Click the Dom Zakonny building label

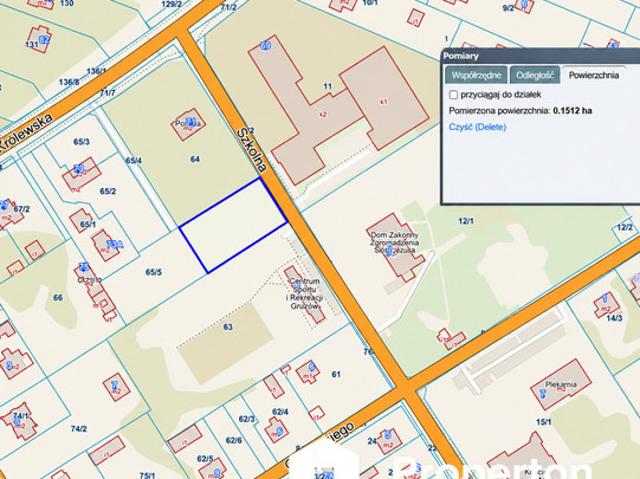(395, 243)
